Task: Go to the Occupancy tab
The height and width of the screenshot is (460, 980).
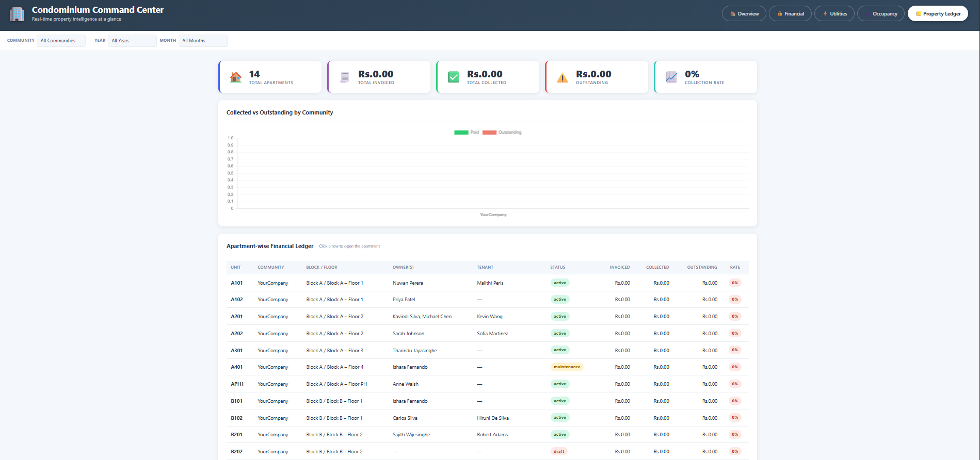Action: pos(881,14)
